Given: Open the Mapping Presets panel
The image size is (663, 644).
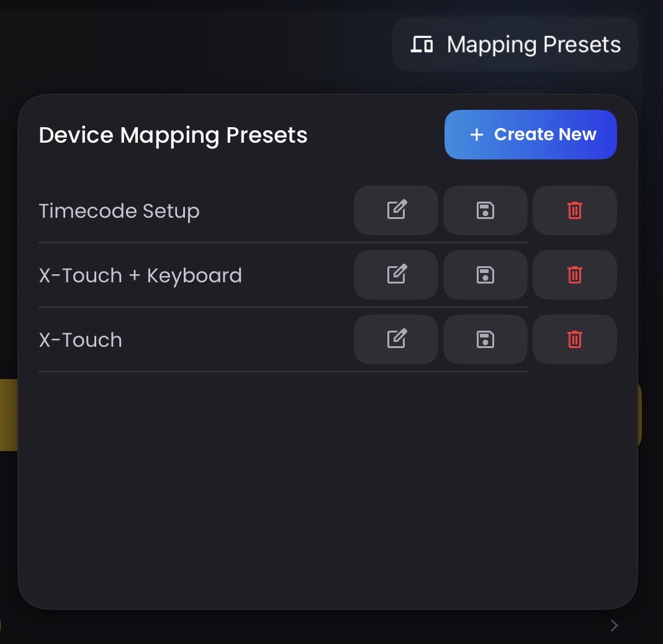Looking at the screenshot, I should (x=533, y=44).
